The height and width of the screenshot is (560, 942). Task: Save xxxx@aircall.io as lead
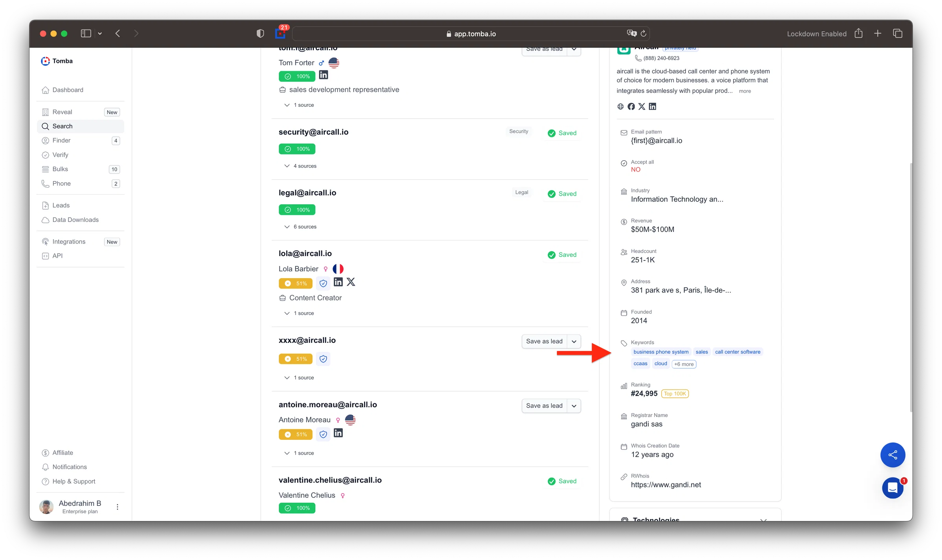coord(544,342)
